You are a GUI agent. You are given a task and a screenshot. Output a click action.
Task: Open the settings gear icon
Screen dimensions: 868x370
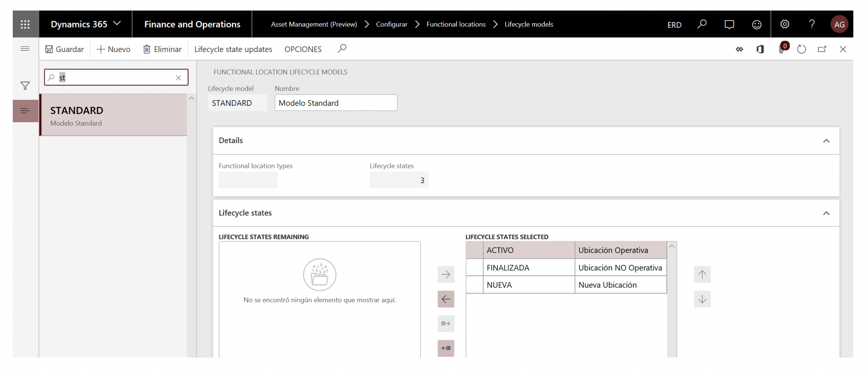click(784, 24)
